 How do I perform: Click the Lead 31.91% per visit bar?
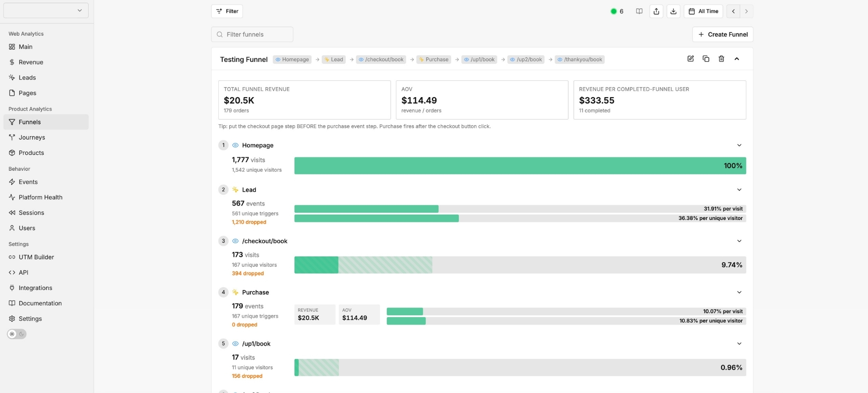[x=520, y=209]
